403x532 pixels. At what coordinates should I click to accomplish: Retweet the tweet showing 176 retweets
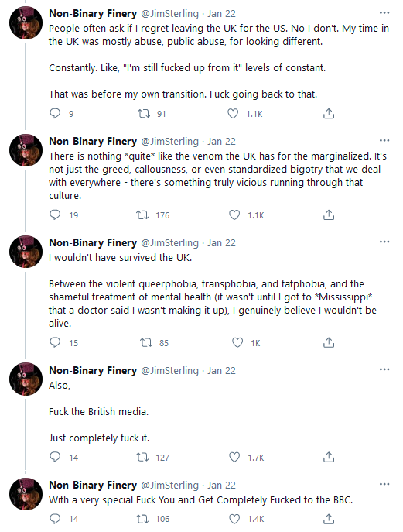tap(142, 215)
